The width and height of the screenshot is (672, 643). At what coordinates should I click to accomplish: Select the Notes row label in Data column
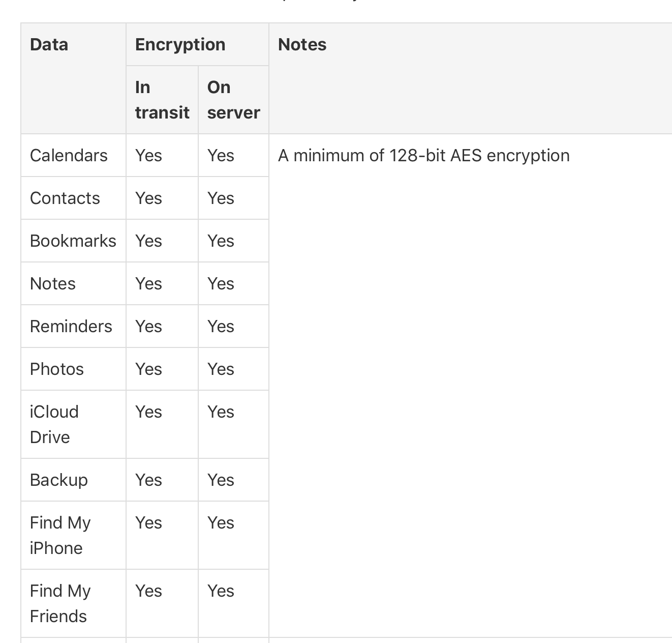pos(53,284)
